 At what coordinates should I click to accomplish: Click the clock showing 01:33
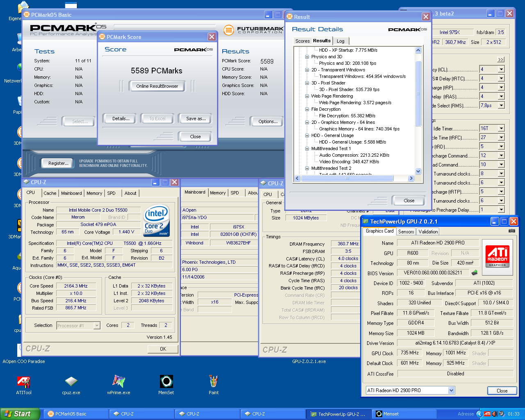514,414
